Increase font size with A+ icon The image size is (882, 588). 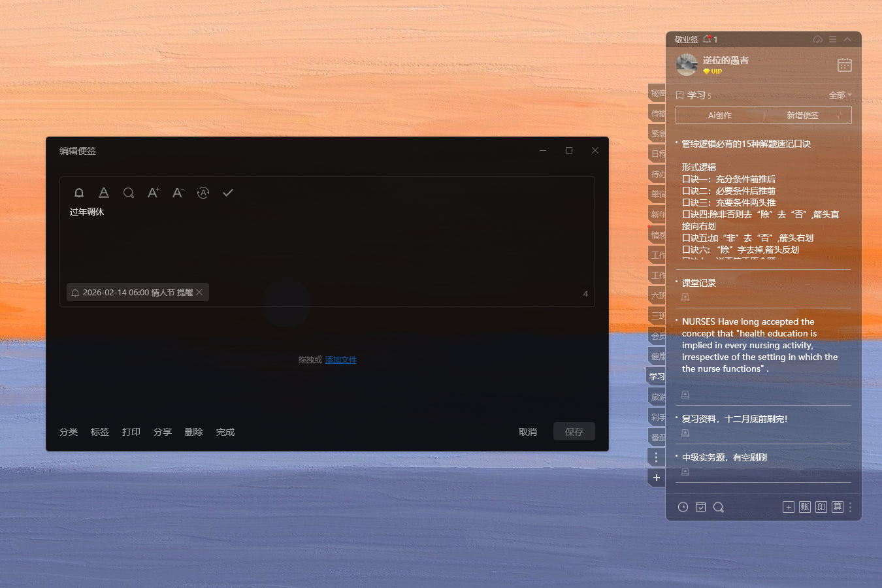(154, 193)
